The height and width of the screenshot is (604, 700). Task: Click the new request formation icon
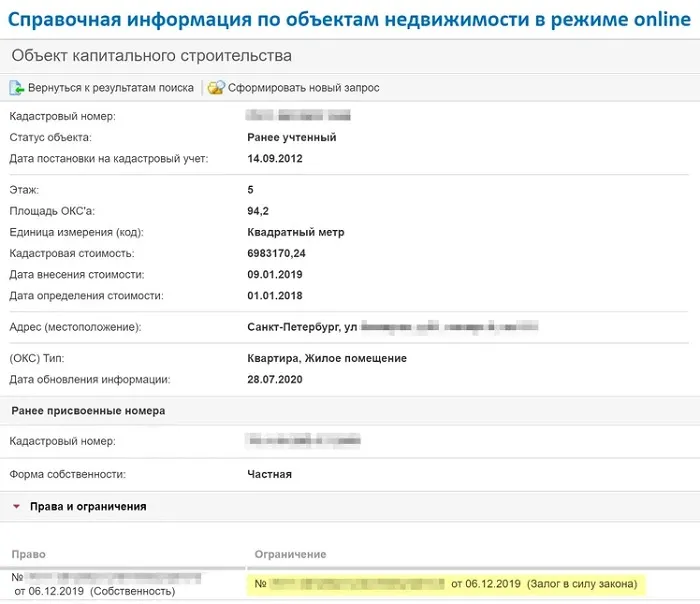pos(216,87)
